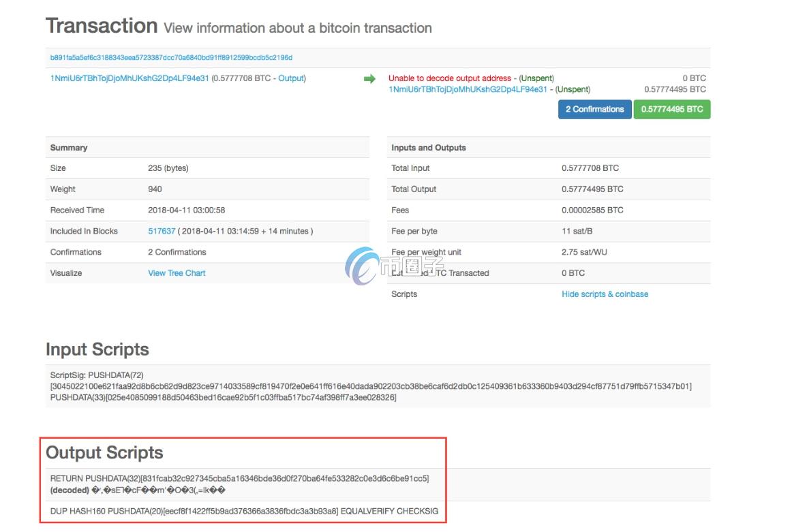
Task: Click the green arrow between input and output
Action: coord(369,79)
